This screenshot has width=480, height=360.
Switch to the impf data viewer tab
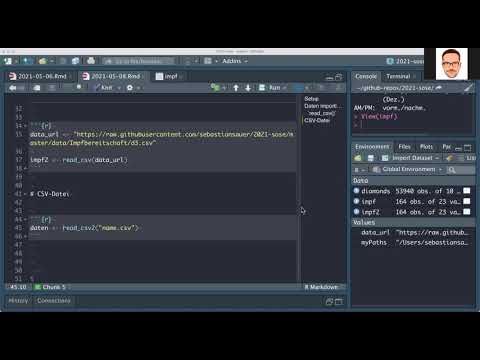(x=170, y=76)
